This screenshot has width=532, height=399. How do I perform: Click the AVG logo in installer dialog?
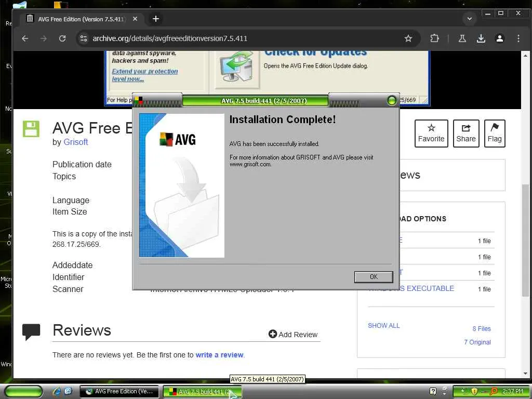click(178, 139)
